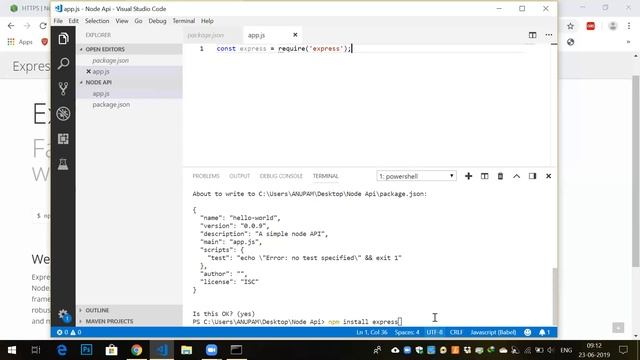Open notifications bell in status bar
The image size is (640, 360).
(x=544, y=332)
